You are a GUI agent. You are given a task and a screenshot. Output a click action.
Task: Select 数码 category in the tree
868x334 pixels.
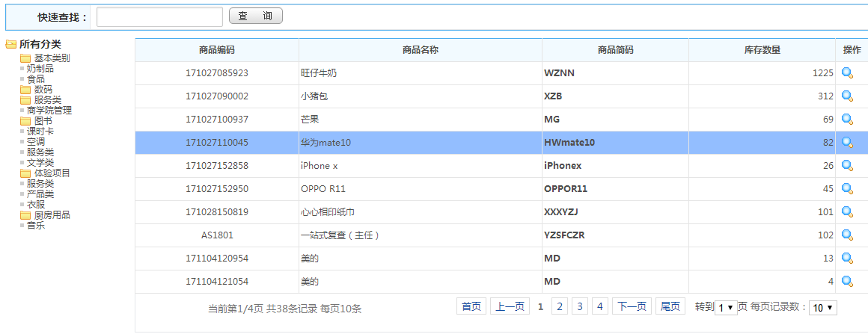click(43, 90)
